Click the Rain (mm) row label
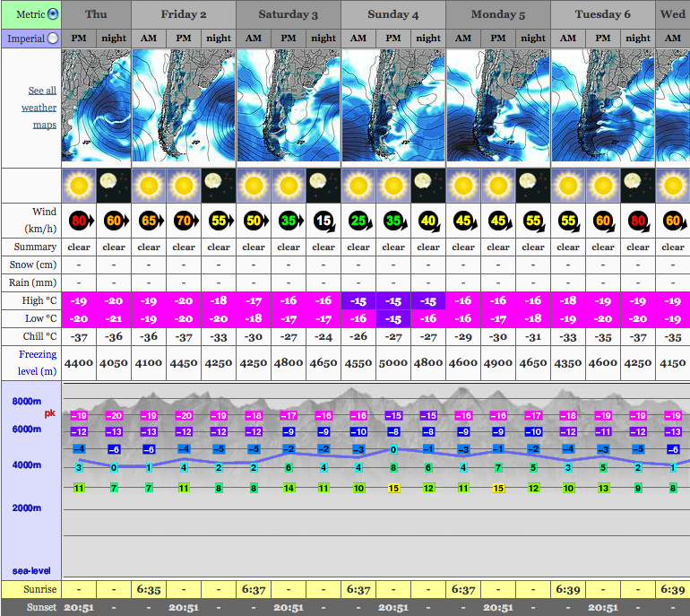Viewport: 690px width, 616px height. click(33, 282)
